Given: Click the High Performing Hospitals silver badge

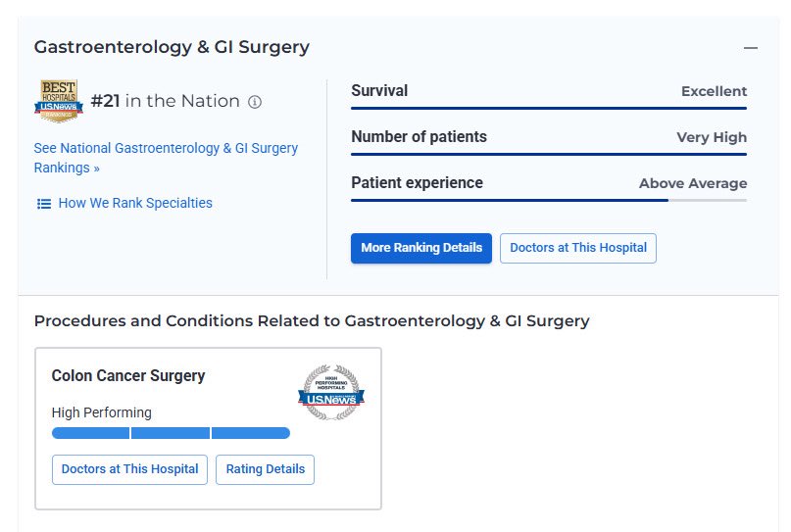Looking at the screenshot, I should [330, 392].
